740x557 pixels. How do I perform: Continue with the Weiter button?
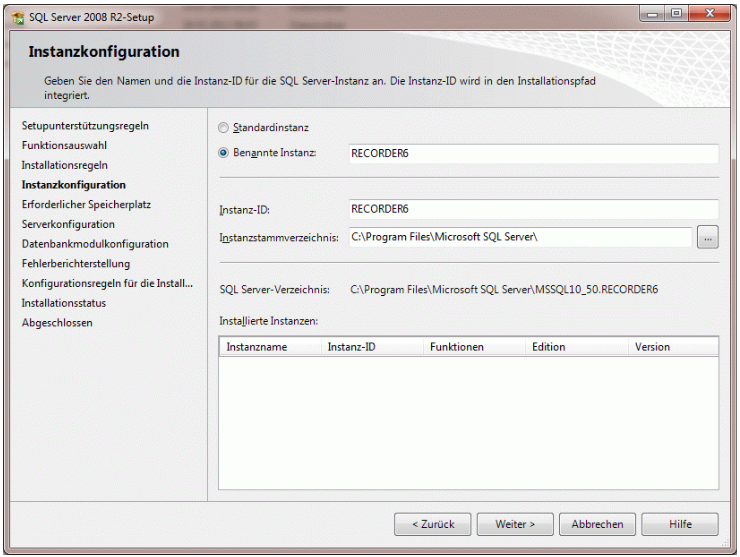(515, 524)
